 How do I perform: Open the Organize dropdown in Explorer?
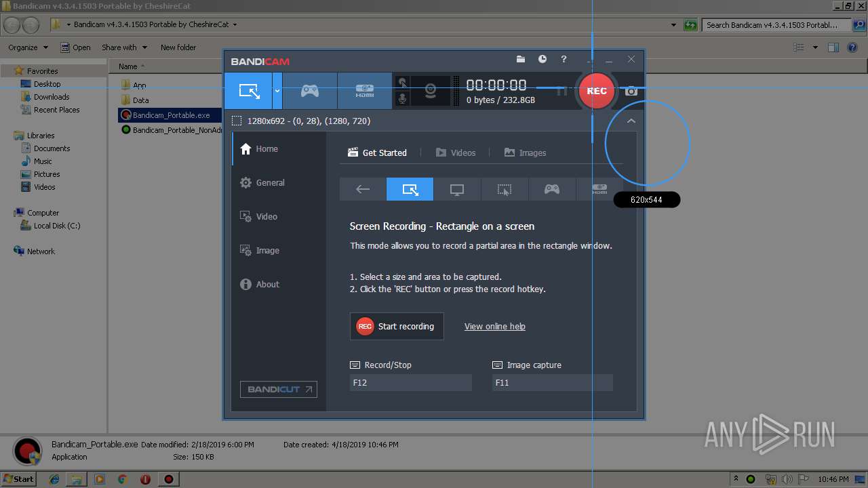pos(28,47)
